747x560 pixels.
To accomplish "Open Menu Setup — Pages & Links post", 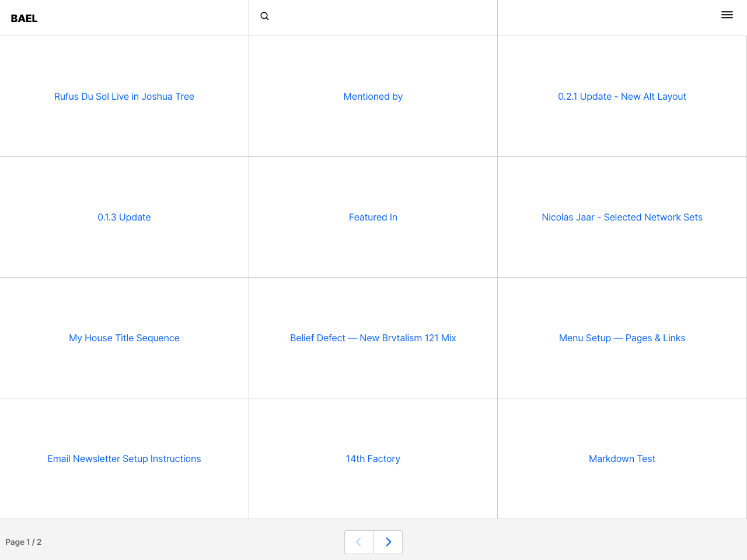I will click(622, 338).
